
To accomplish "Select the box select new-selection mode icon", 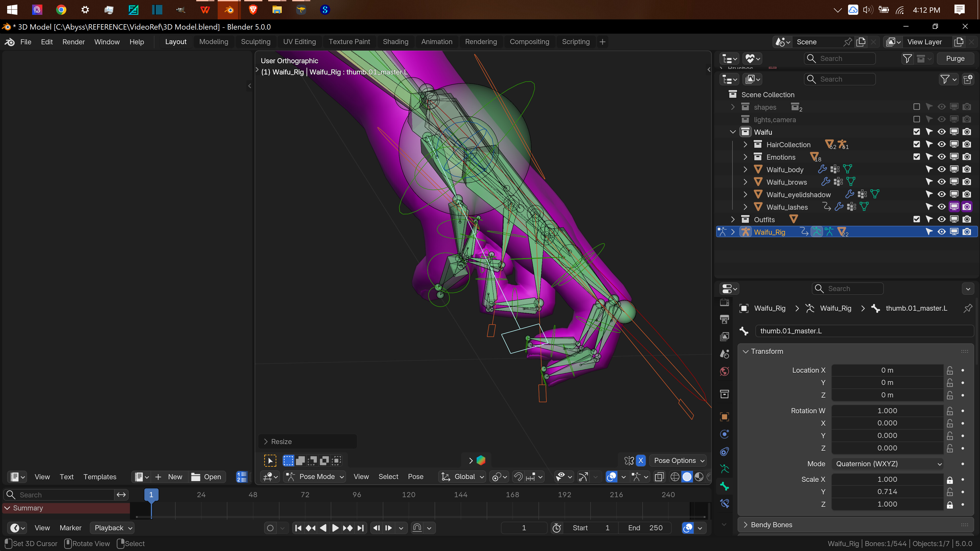I will [288, 461].
